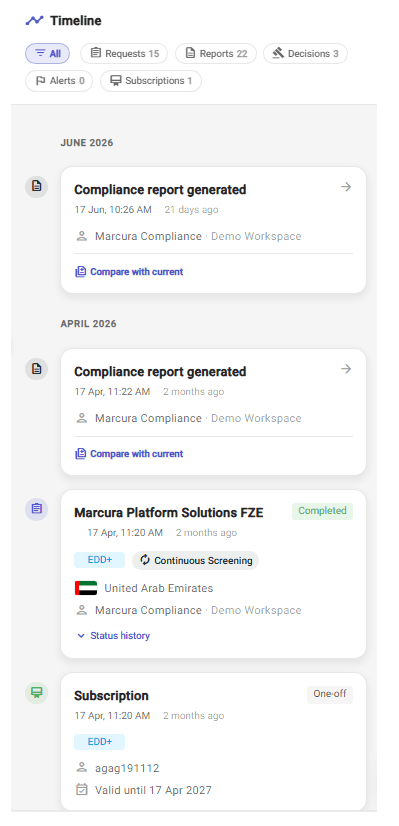The height and width of the screenshot is (826, 399).
Task: Expand Status history for Marcura Platform Solutions
Action: [x=113, y=636]
